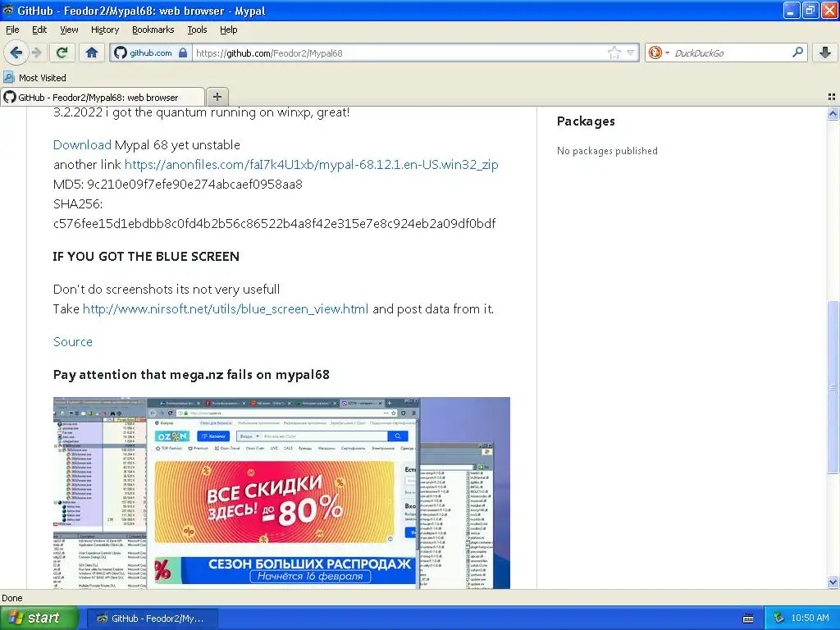The width and height of the screenshot is (840, 630).
Task: Go back with the Back arrow button
Action: click(x=16, y=52)
